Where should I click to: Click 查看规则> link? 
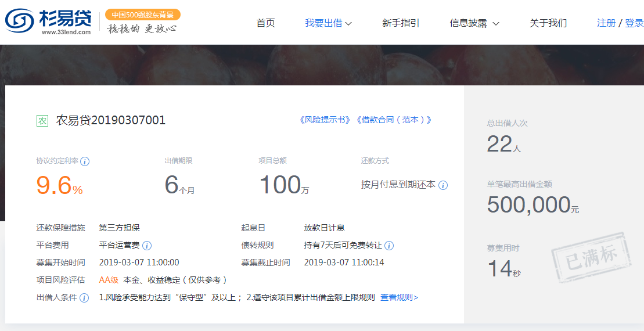click(x=399, y=297)
